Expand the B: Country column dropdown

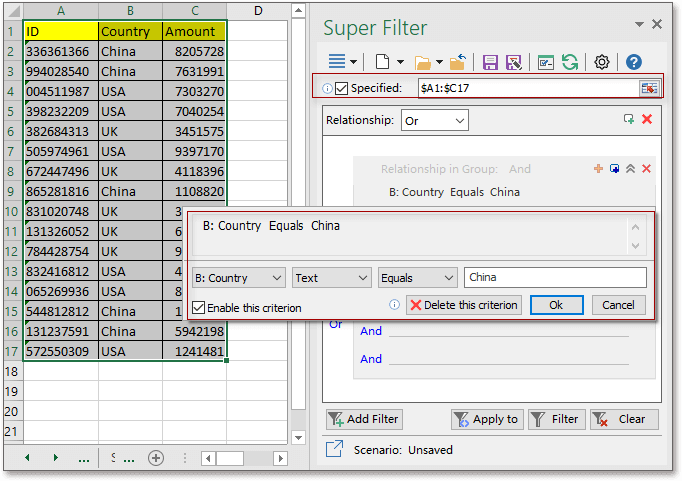tap(238, 278)
